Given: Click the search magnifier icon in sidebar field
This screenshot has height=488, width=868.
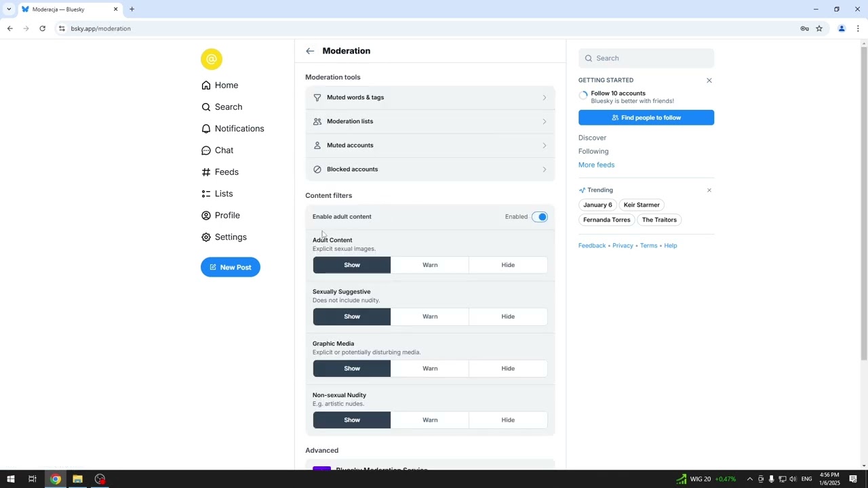Looking at the screenshot, I should 589,58.
